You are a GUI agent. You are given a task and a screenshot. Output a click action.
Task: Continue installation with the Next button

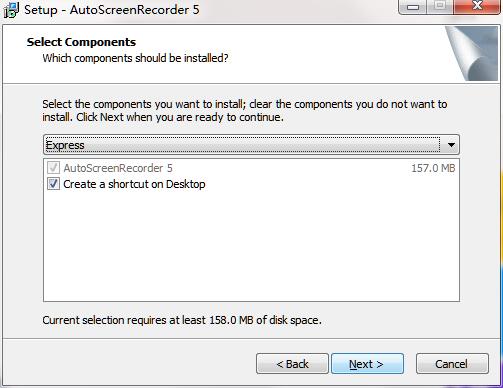coord(367,364)
